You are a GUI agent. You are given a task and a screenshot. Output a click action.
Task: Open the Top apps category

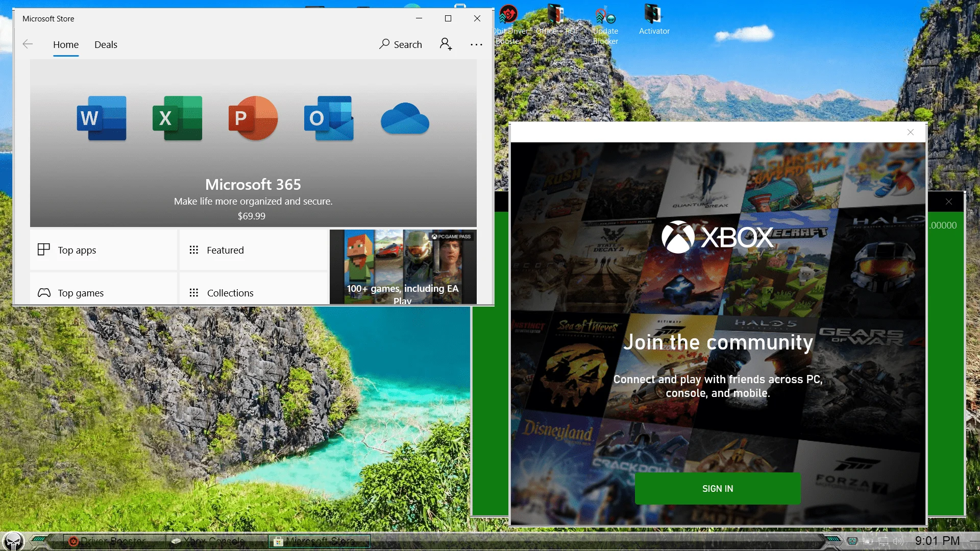[x=104, y=250]
